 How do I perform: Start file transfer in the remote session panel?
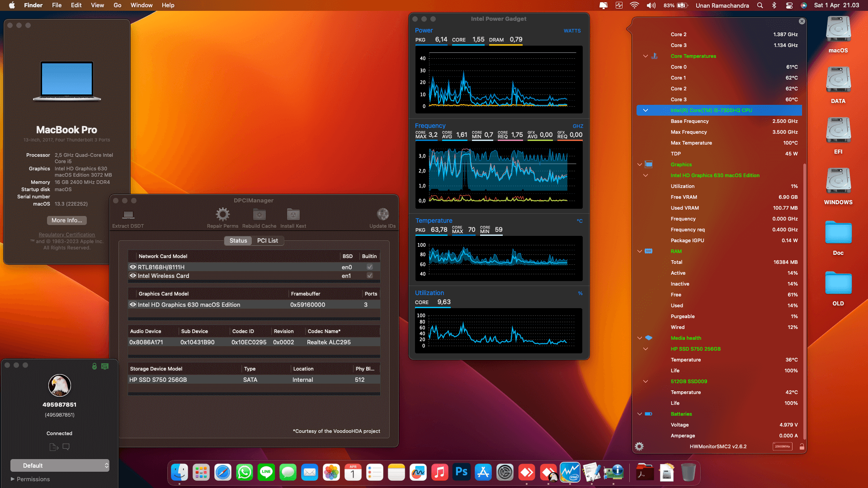[x=53, y=446]
